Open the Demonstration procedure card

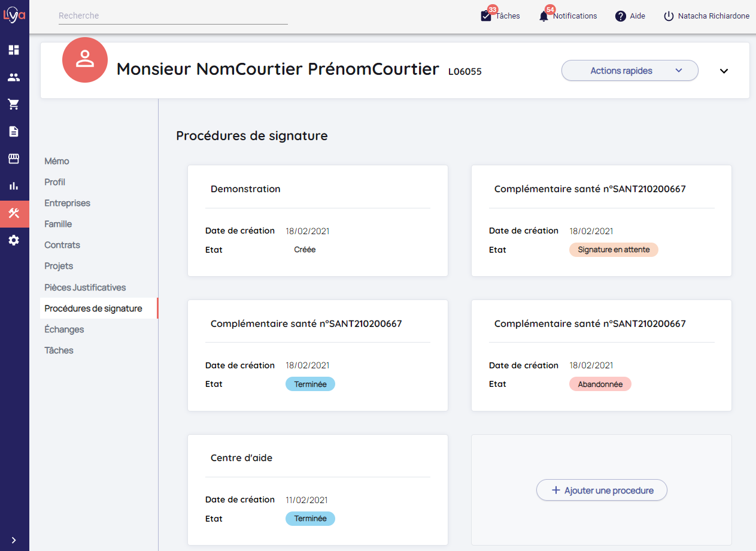(x=317, y=220)
